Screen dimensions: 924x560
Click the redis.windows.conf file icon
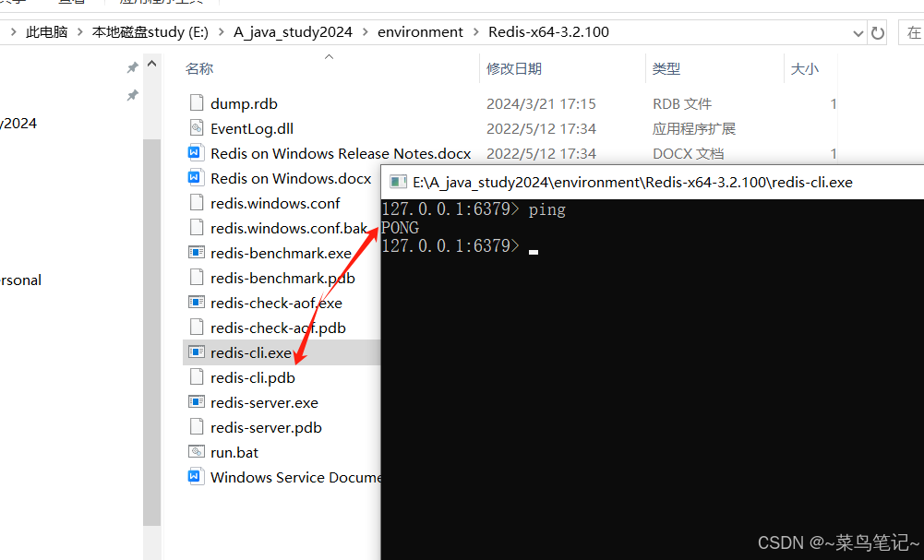click(x=197, y=203)
